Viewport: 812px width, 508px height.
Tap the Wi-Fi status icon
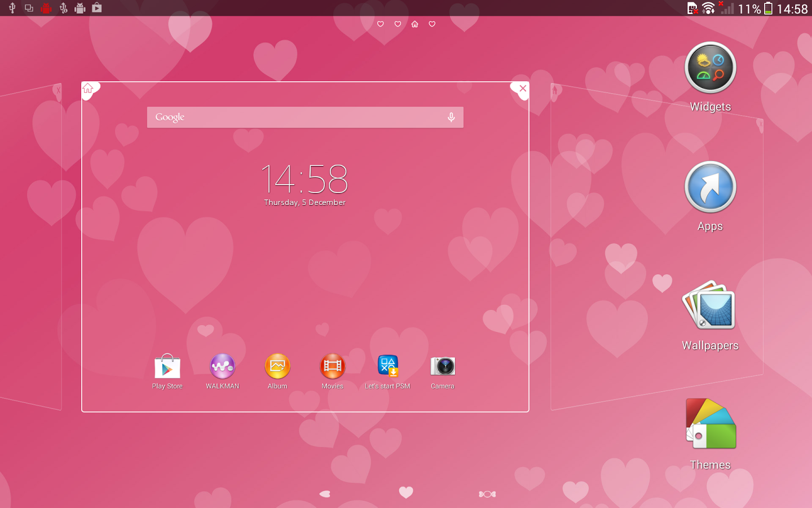(708, 8)
